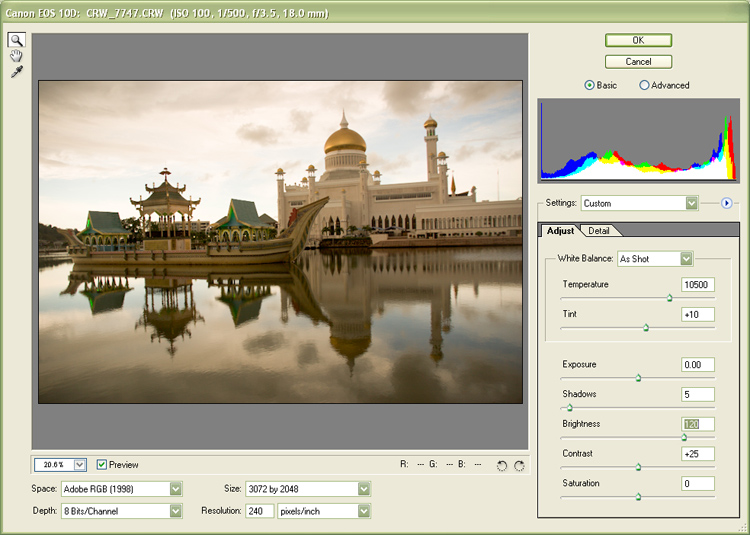750x535 pixels.
Task: Switch to the Detail tab
Action: (x=599, y=231)
